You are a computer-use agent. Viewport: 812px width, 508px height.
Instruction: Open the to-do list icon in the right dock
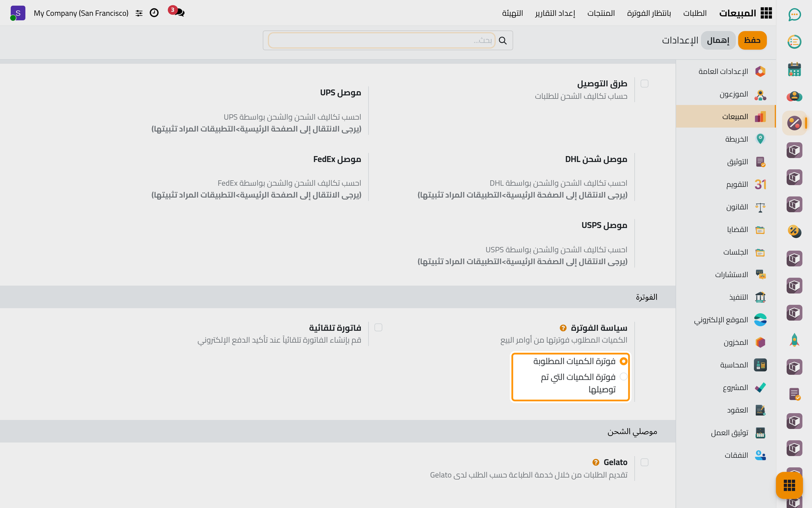click(794, 42)
